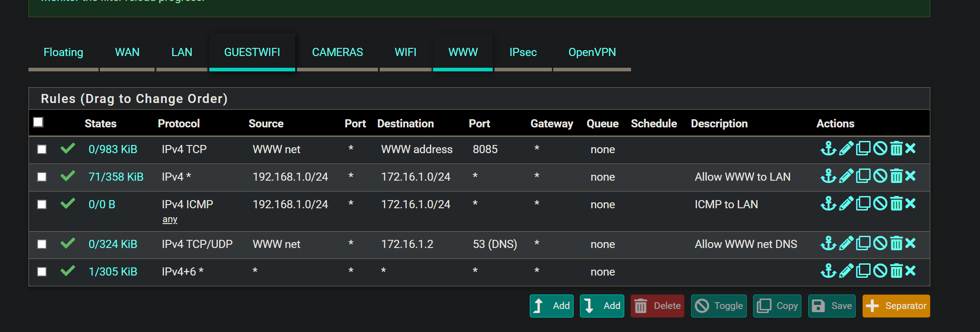The height and width of the screenshot is (332, 980).
Task: Select checkbox for the IPv4+6 any rule
Action: tap(42, 272)
